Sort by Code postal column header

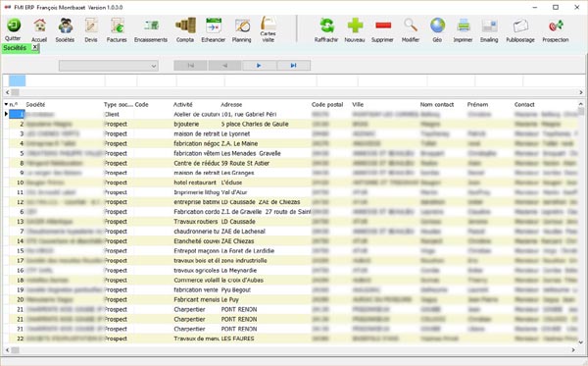327,104
